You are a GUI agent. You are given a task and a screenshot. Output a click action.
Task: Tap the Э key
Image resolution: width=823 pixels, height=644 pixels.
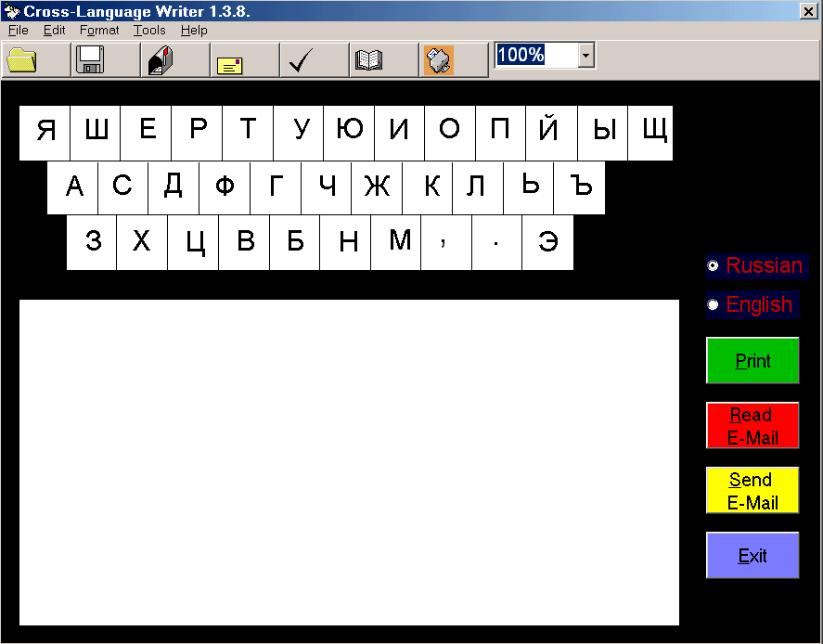click(x=547, y=242)
